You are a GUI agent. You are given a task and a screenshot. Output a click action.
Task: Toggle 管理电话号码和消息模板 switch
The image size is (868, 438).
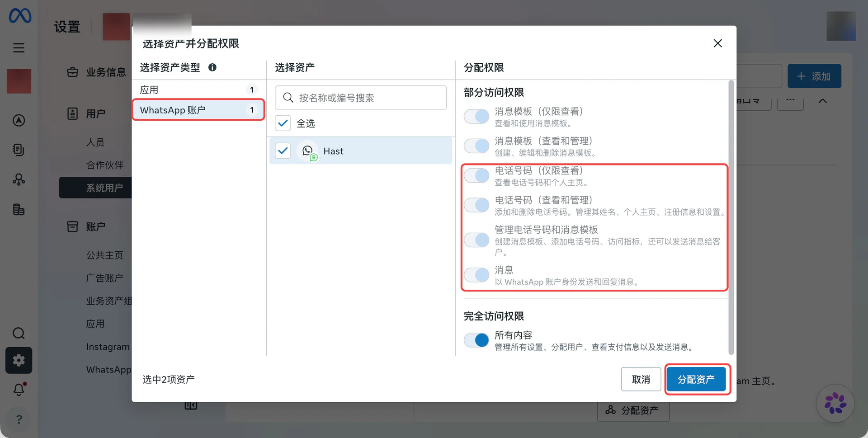coord(476,240)
